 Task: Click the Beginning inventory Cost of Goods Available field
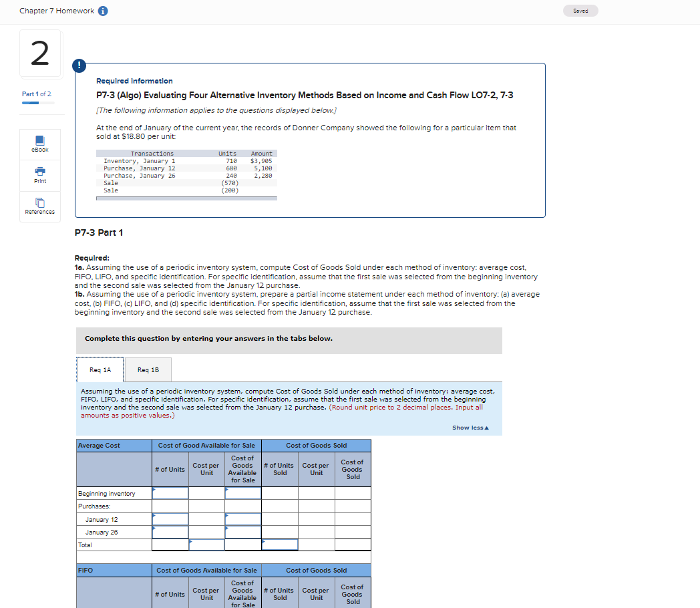[242, 493]
